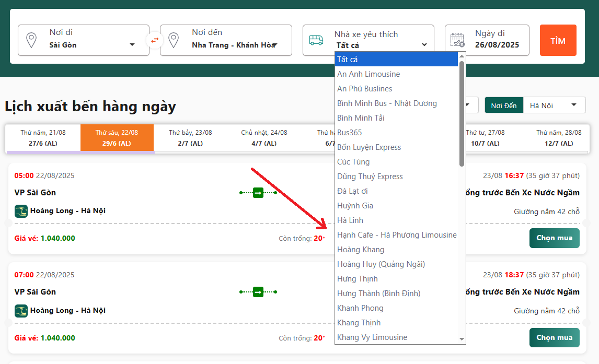Click the dropdown list scroll down arrow
The height and width of the screenshot is (364, 599).
(x=462, y=339)
